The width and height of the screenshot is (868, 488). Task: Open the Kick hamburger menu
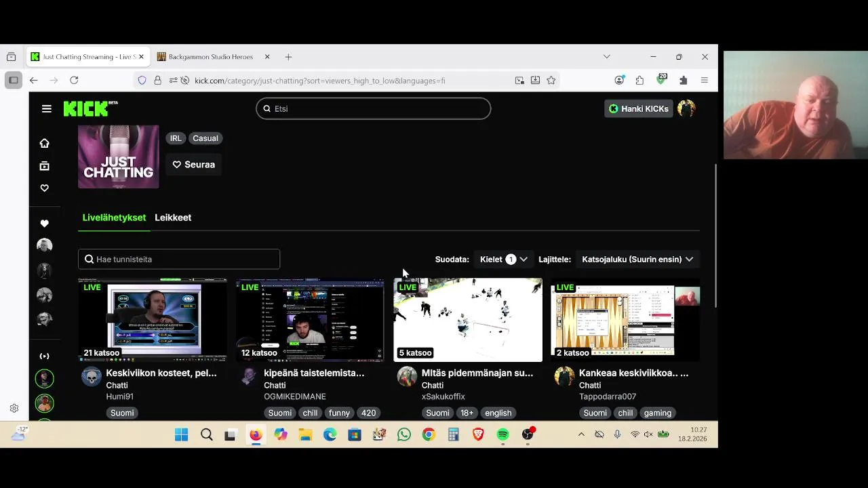(46, 108)
